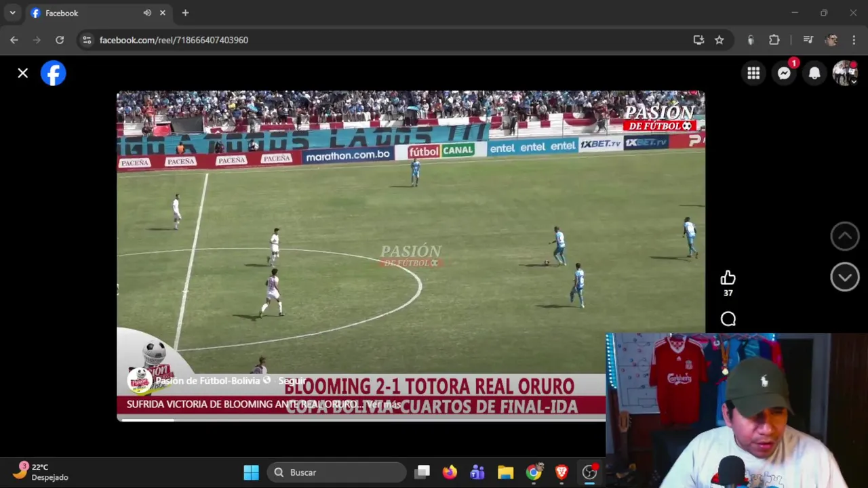
Task: Mute the Facebook tab audio icon
Action: click(147, 13)
